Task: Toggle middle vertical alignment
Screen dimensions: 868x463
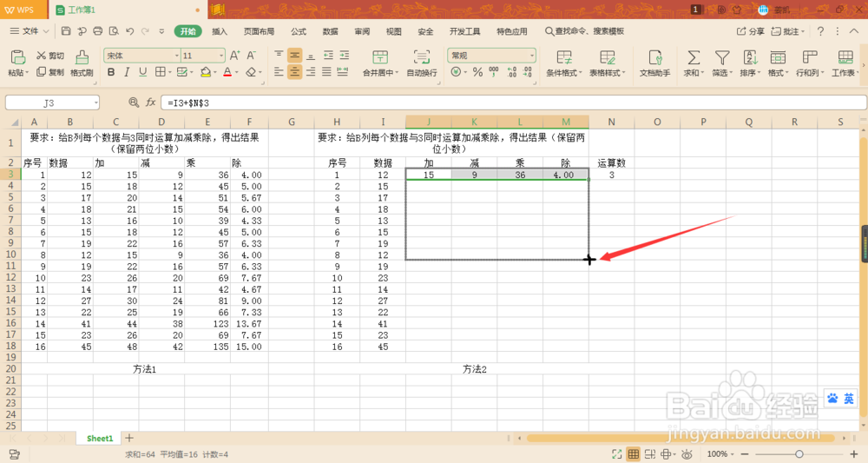Action: (295, 56)
